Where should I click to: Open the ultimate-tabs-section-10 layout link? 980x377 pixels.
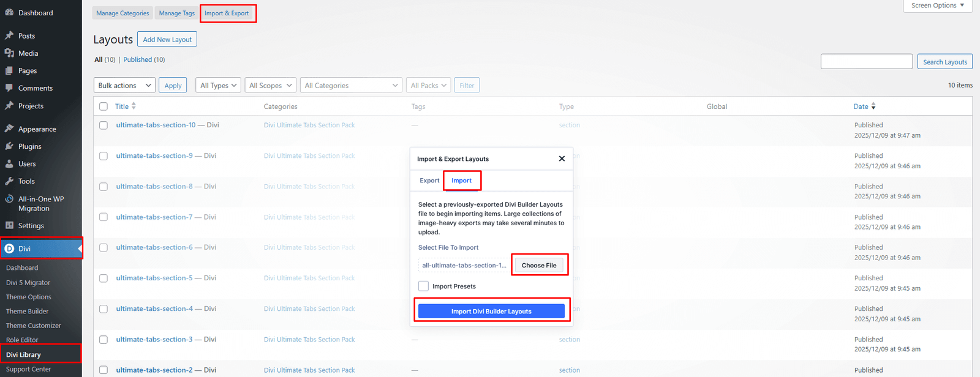156,125
